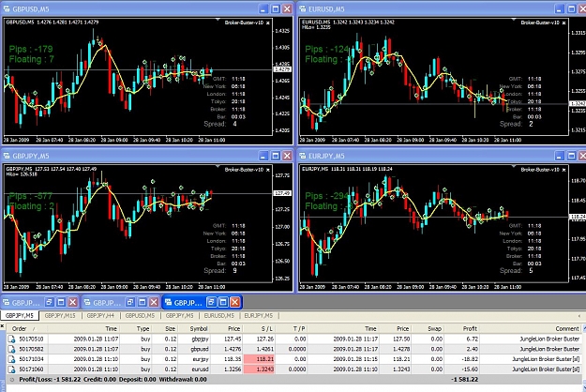Click the GBPUSD,M5 chart window title icon

[x=7, y=9]
